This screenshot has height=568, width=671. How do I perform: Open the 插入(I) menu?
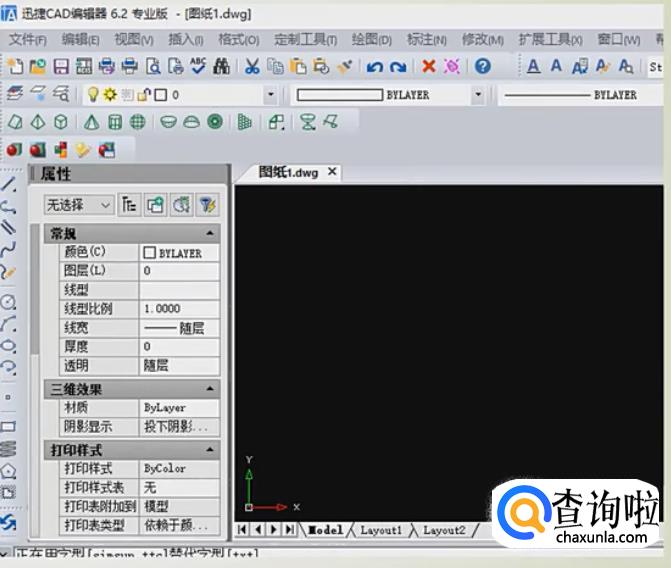click(x=186, y=39)
